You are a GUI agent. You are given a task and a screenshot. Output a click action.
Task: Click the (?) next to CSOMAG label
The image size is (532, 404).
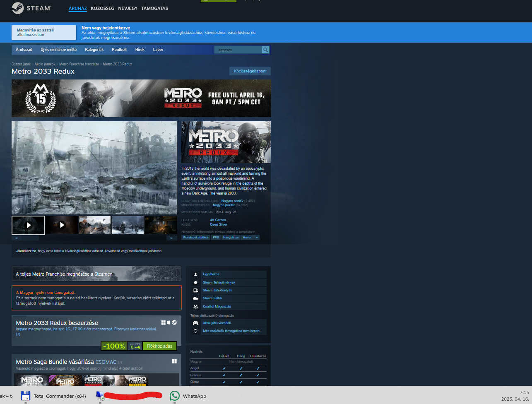pos(120,362)
